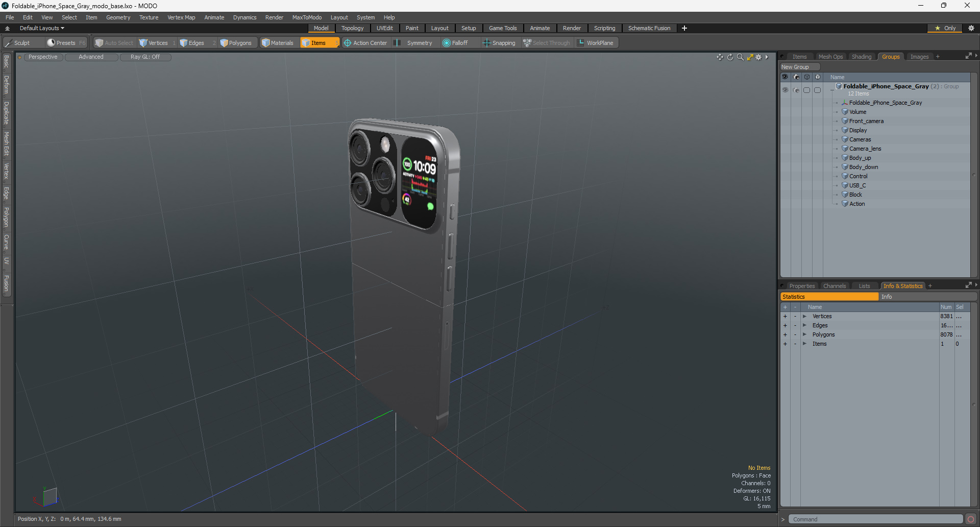
Task: Toggle render camera icon of Foldable_iPhone_Space_Gray group
Action: [x=796, y=90]
